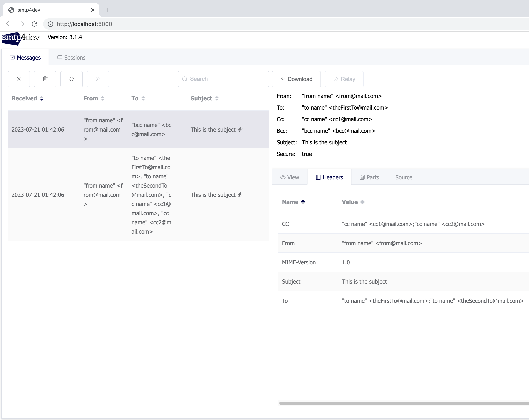Click the smtp4dev logo

coord(21,38)
